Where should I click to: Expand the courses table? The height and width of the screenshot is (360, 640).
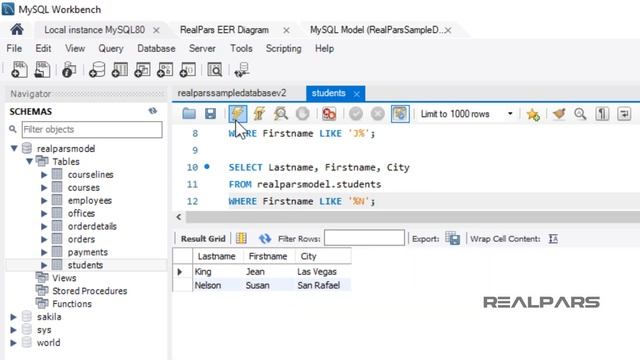pos(44,188)
